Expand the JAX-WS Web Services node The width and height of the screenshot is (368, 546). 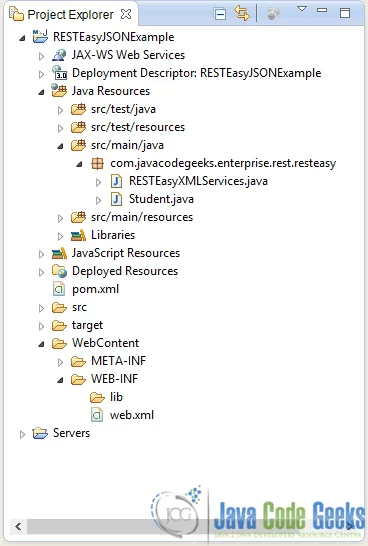41,56
